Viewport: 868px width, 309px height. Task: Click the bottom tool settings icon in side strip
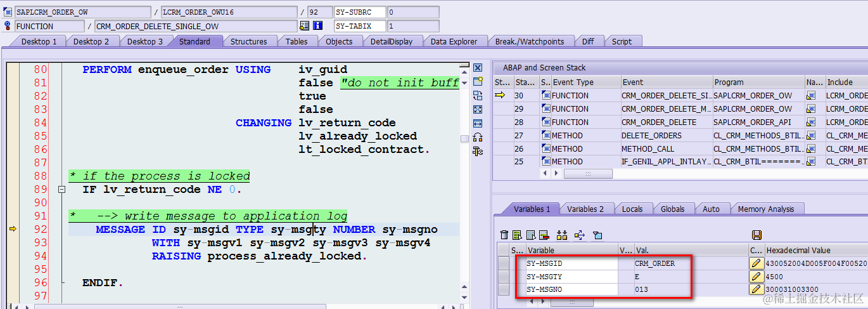pos(478,151)
